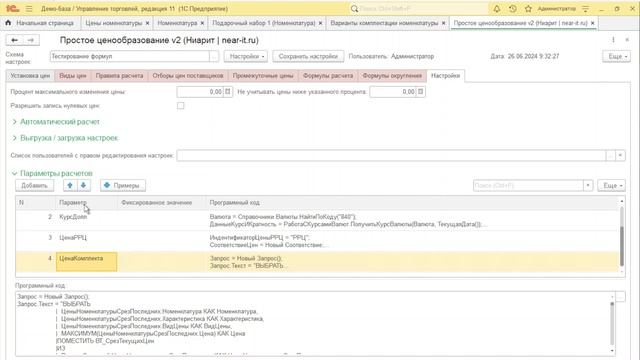This screenshot has height=360, width=640.
Task: Click the notifications bell icon
Action: (497, 9)
